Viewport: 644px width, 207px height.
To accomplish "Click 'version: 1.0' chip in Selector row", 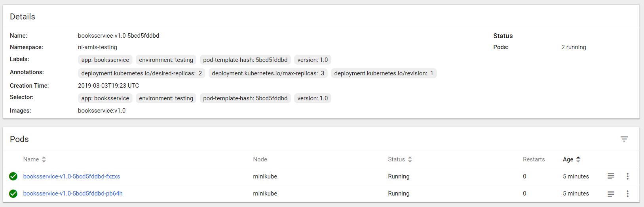I will pos(312,98).
